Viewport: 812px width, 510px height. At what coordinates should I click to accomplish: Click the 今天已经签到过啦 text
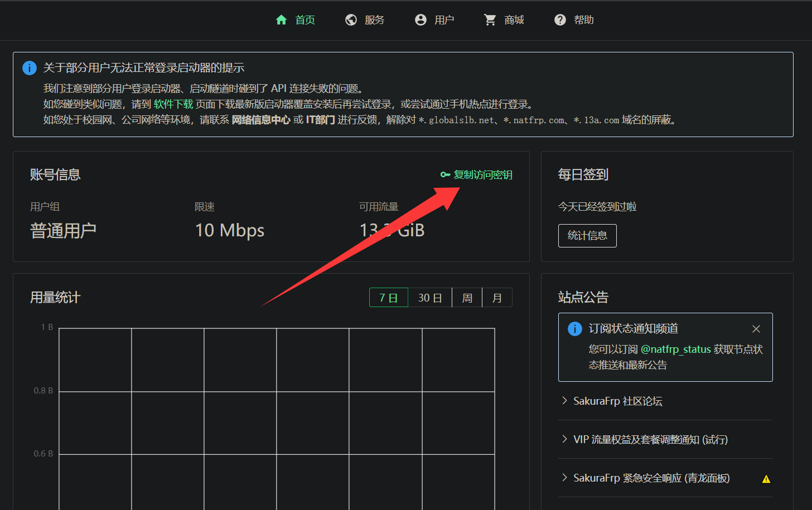point(597,207)
